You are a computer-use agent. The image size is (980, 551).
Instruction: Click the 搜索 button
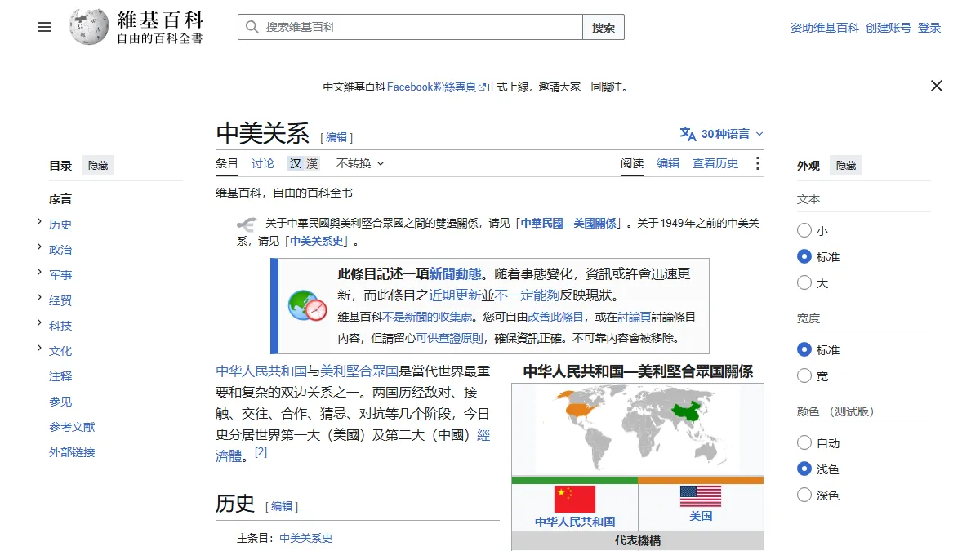[x=604, y=27]
